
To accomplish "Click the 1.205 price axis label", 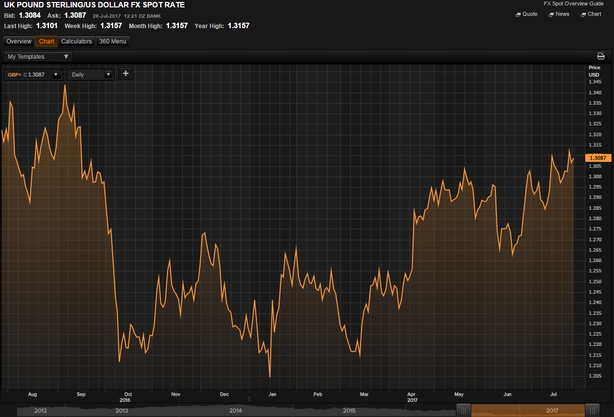I will 595,376.
